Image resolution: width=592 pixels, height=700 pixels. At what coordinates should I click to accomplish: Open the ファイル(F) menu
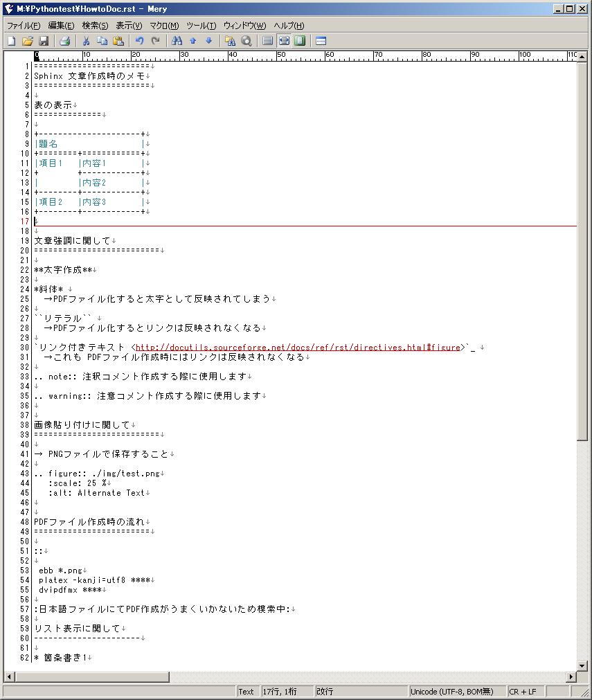(24, 26)
